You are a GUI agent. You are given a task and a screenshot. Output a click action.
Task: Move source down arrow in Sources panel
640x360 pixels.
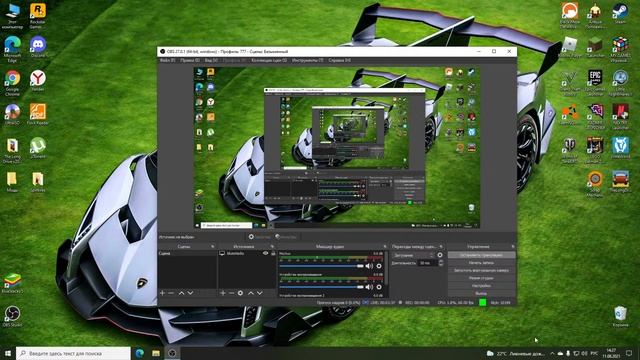[260, 293]
